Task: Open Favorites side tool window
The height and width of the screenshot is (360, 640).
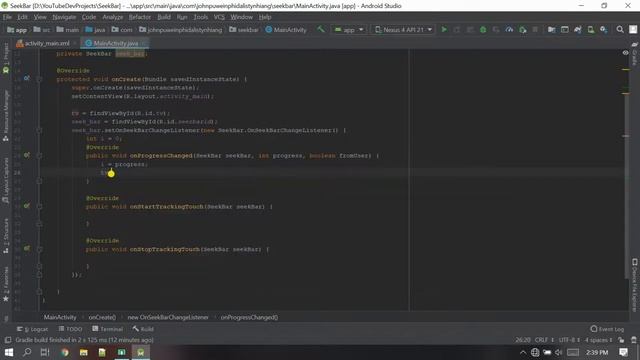Action: (x=6, y=284)
